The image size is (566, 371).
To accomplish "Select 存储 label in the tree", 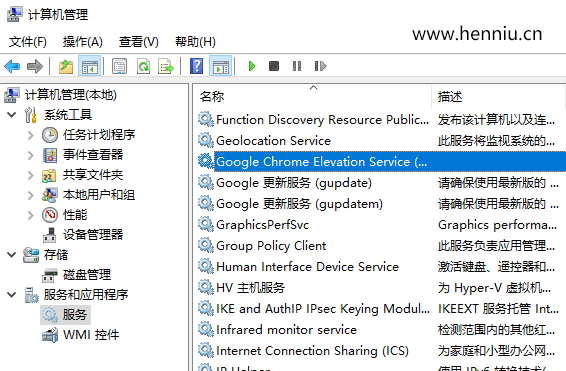I will point(56,255).
